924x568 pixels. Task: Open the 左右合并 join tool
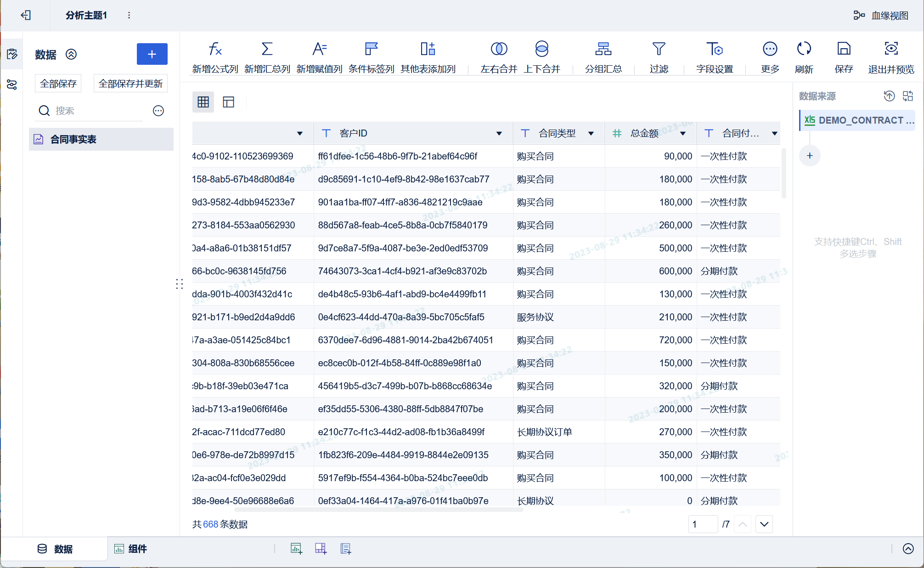499,49
